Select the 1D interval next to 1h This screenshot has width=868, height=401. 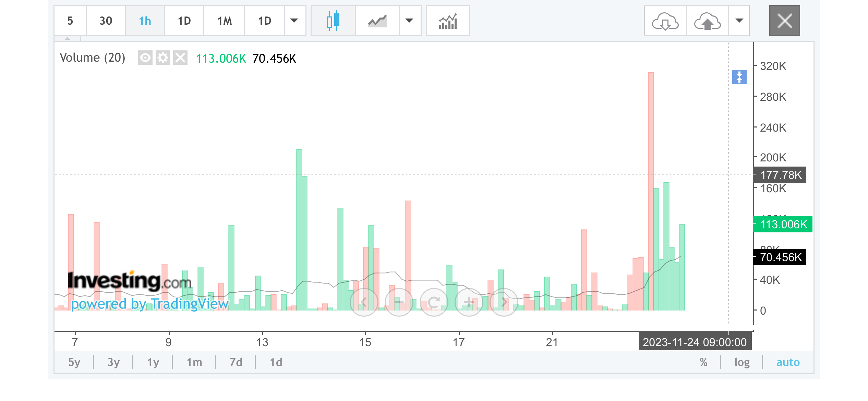184,21
